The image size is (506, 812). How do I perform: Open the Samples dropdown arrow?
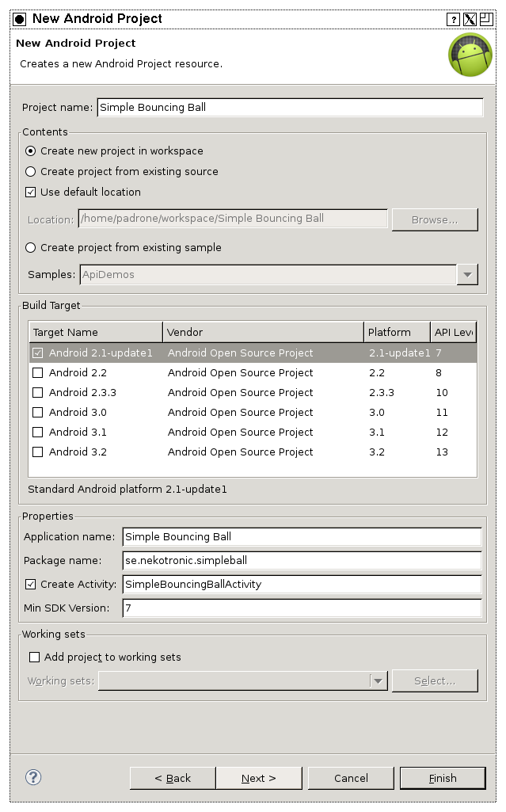click(x=468, y=274)
